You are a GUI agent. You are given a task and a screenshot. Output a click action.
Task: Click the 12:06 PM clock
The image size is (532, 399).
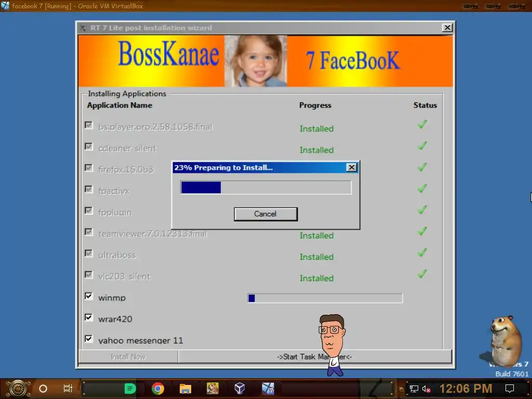[466, 389]
